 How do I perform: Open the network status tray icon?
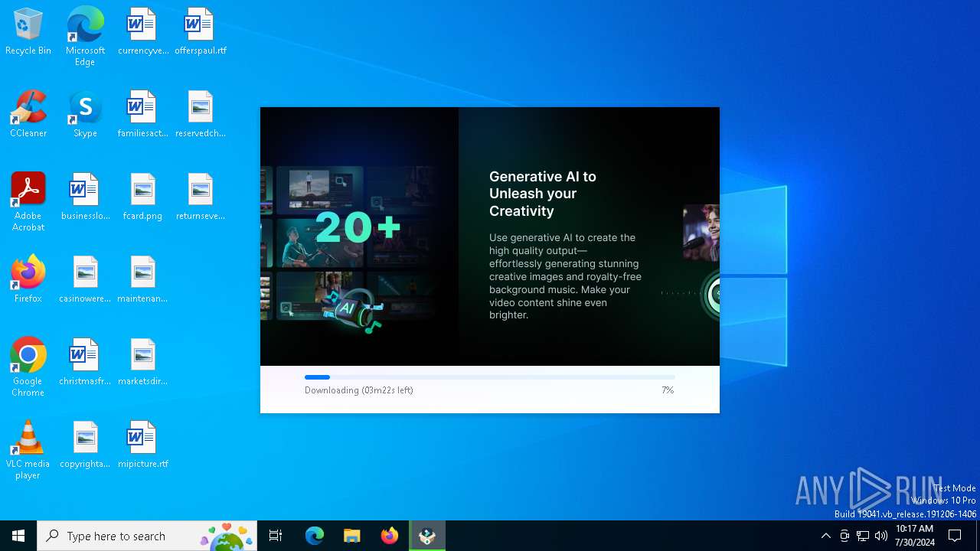pos(863,536)
